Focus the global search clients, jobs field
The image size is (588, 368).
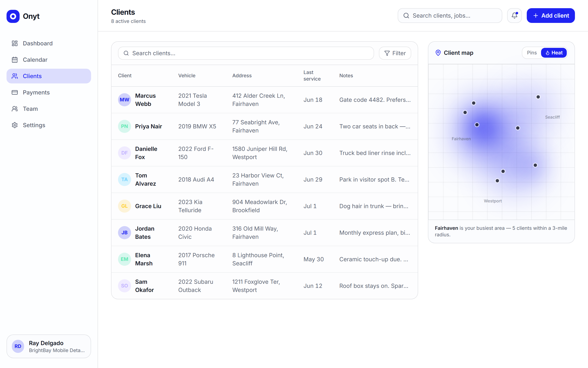pyautogui.click(x=450, y=16)
